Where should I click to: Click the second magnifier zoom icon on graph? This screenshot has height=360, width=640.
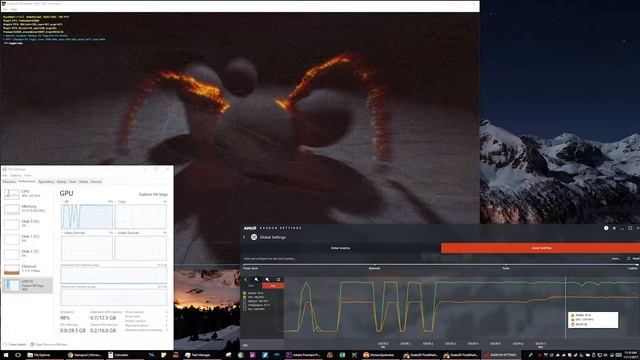coord(267,280)
